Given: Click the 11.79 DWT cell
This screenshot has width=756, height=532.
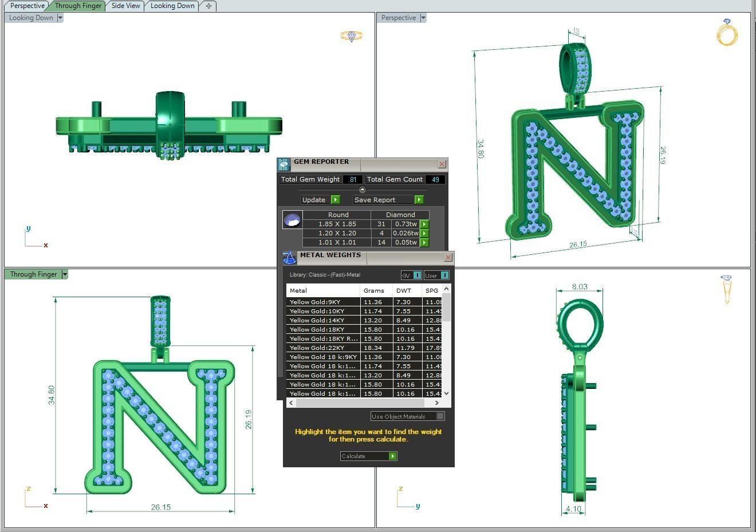Looking at the screenshot, I should 407,348.
